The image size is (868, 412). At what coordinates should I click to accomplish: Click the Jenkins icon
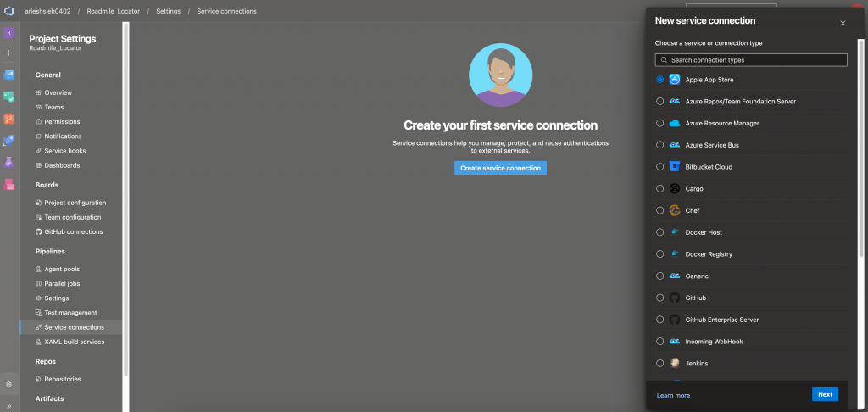[x=674, y=364]
